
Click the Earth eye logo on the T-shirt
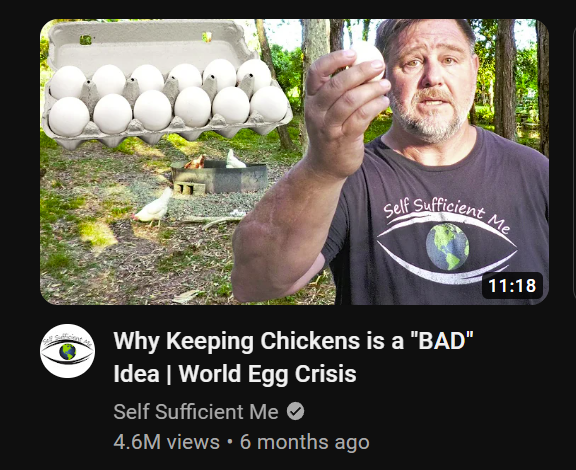pos(447,248)
